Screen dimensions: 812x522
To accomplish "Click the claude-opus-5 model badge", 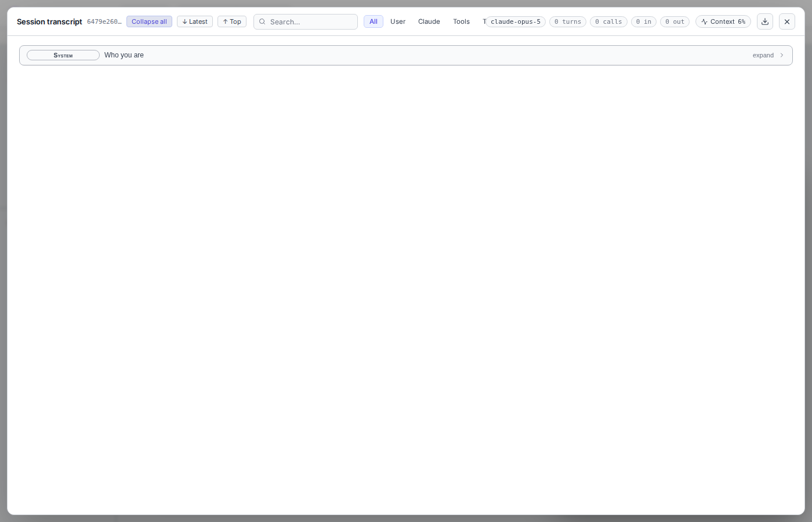I will pyautogui.click(x=516, y=21).
